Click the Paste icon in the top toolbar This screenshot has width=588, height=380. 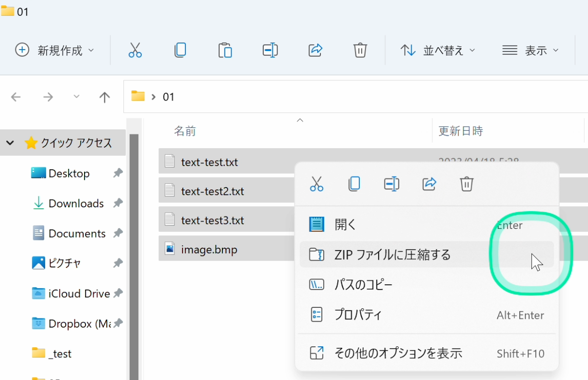225,50
